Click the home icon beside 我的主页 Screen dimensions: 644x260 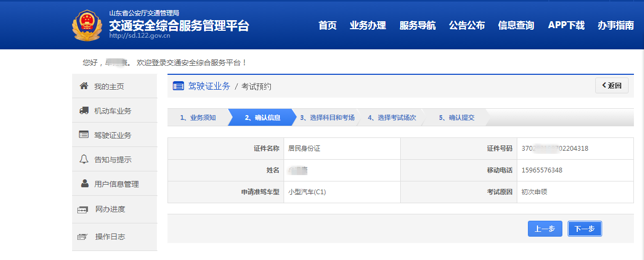coord(84,86)
